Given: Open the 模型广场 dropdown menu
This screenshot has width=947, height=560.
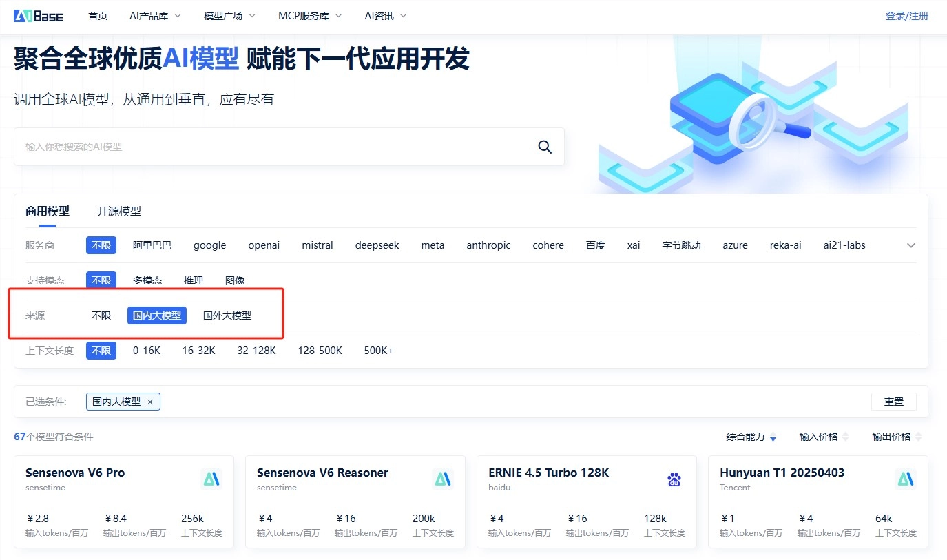Looking at the screenshot, I should tap(229, 16).
